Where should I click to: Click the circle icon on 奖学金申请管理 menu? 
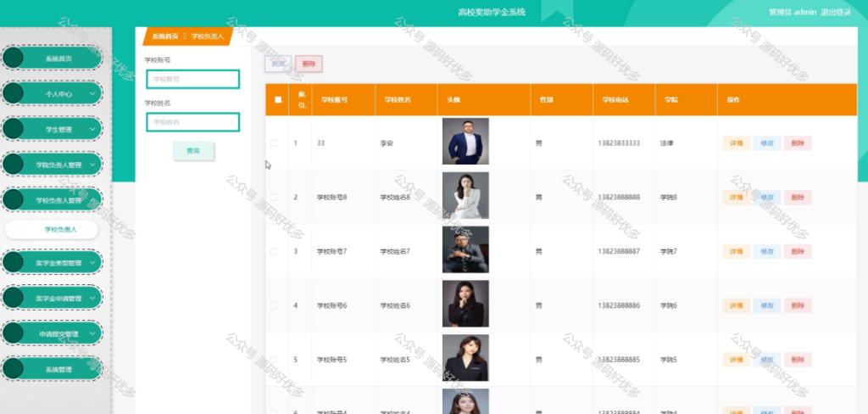click(x=13, y=298)
